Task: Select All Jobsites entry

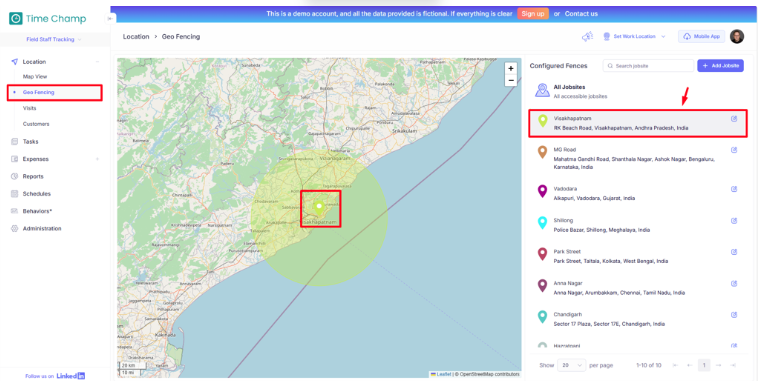Action: coord(637,91)
